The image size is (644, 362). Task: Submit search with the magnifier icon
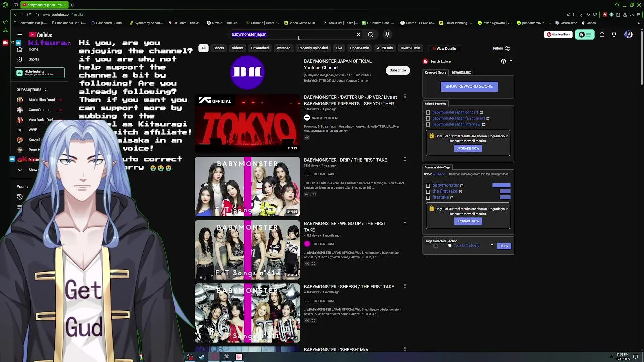pos(370,35)
